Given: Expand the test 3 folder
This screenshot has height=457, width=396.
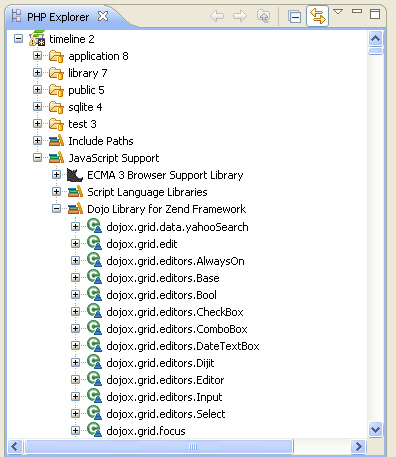Looking at the screenshot, I should point(37,124).
